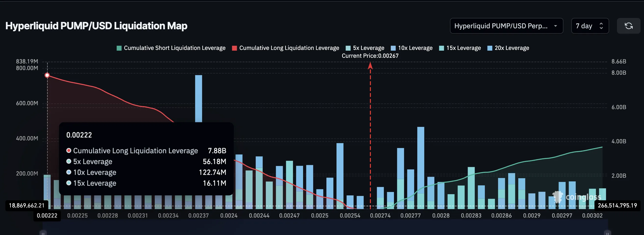Click the red square icon beside Cumulative Long legend

[235, 47]
